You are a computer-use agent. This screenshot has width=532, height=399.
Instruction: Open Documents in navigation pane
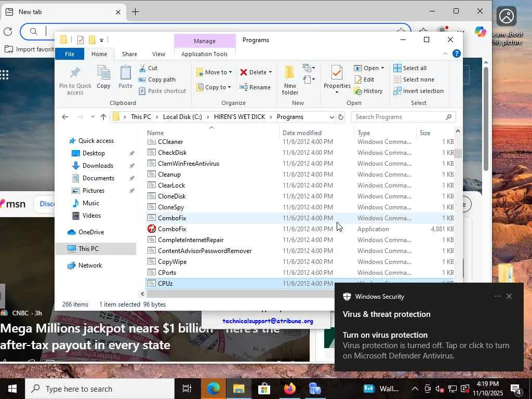(x=98, y=178)
